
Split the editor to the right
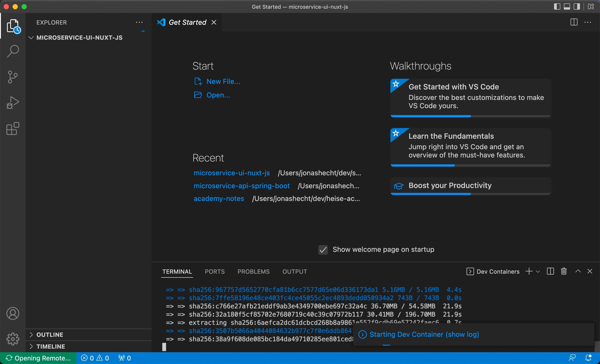[574, 22]
